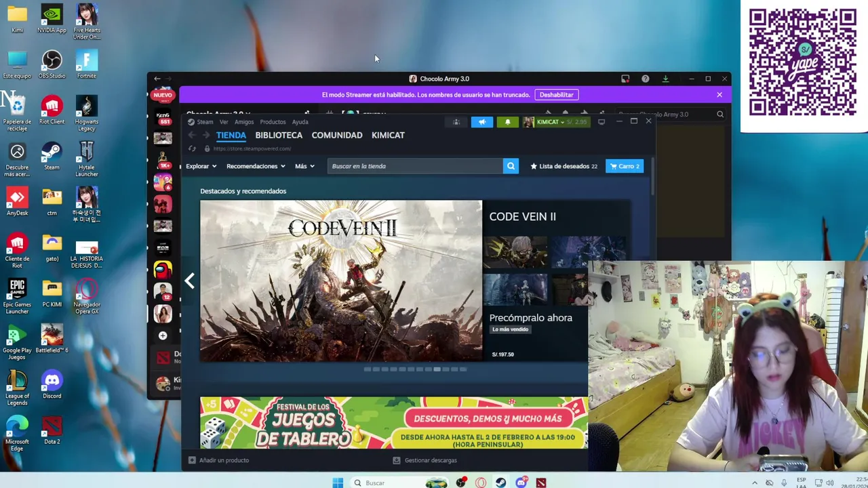Viewport: 868px width, 488px height.
Task: Click the Buscar en la tienda field
Action: pyautogui.click(x=415, y=166)
